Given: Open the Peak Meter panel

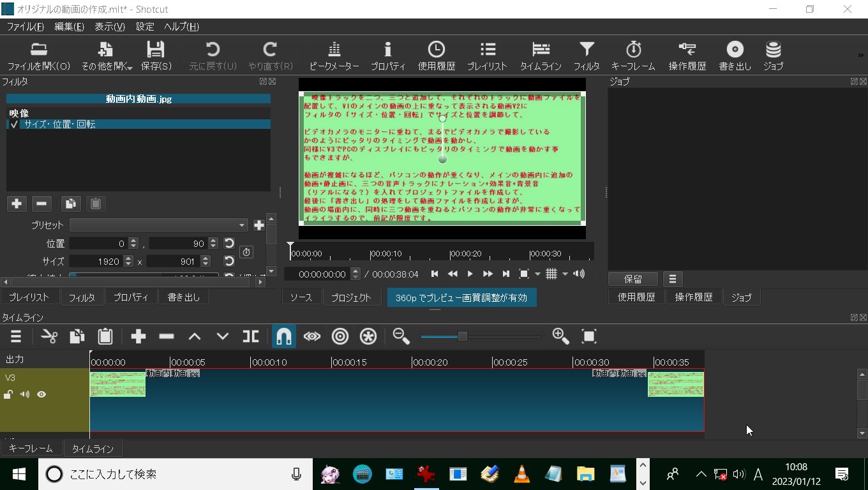Looking at the screenshot, I should (334, 56).
